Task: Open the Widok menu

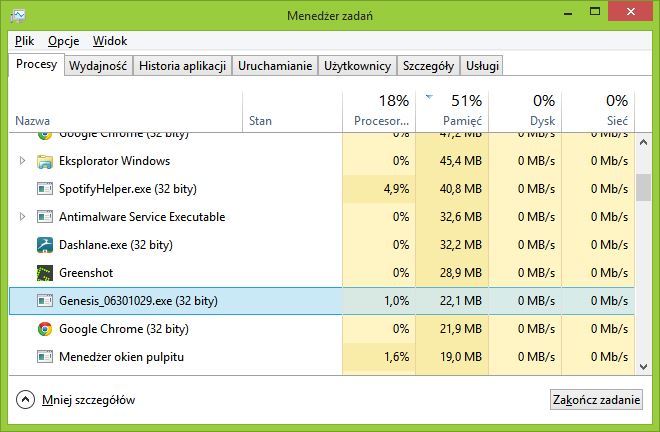Action: click(x=110, y=41)
